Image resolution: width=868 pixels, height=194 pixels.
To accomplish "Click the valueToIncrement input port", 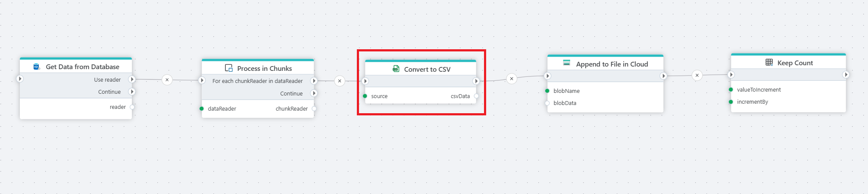I will pyautogui.click(x=731, y=89).
